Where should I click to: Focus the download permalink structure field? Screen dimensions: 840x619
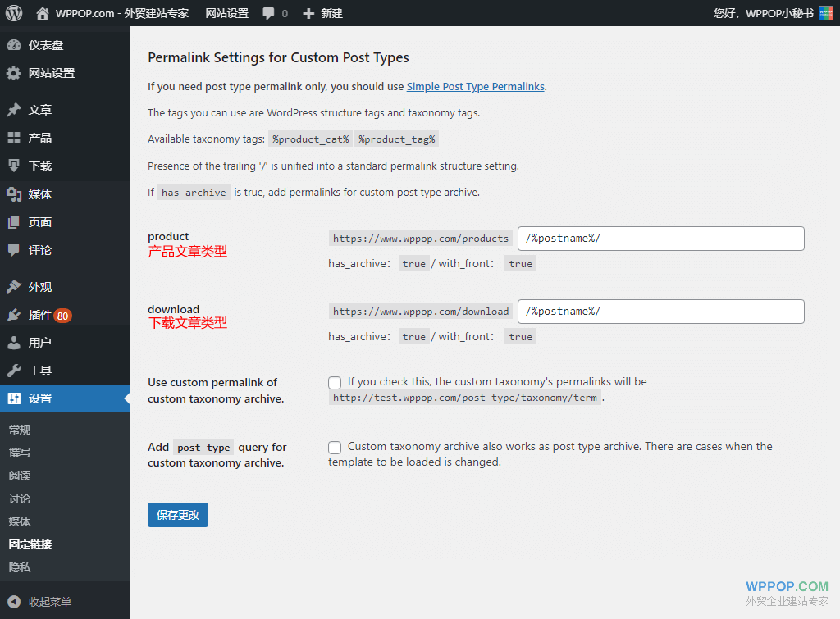pyautogui.click(x=660, y=312)
